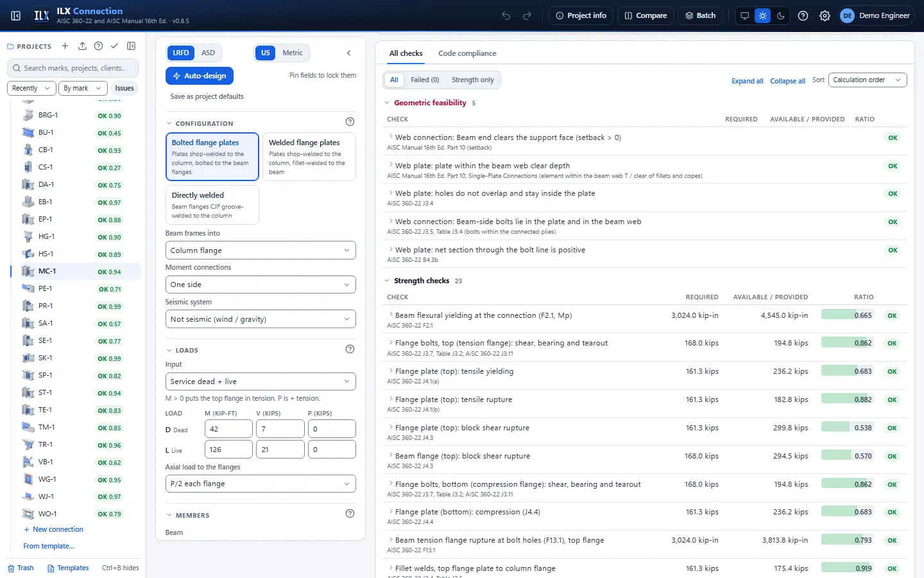Open the Projects help question icon
This screenshot has width=924, height=578.
[x=98, y=46]
